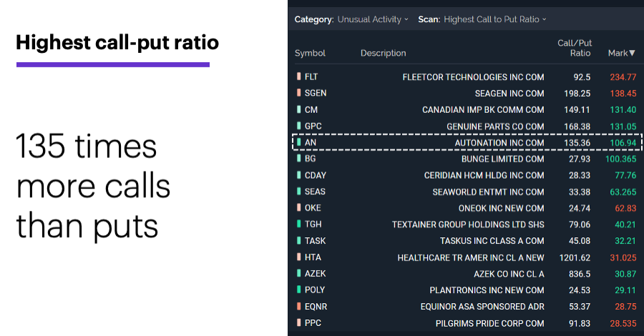
Task: Click the 100.365 mark value
Action: coord(620,159)
